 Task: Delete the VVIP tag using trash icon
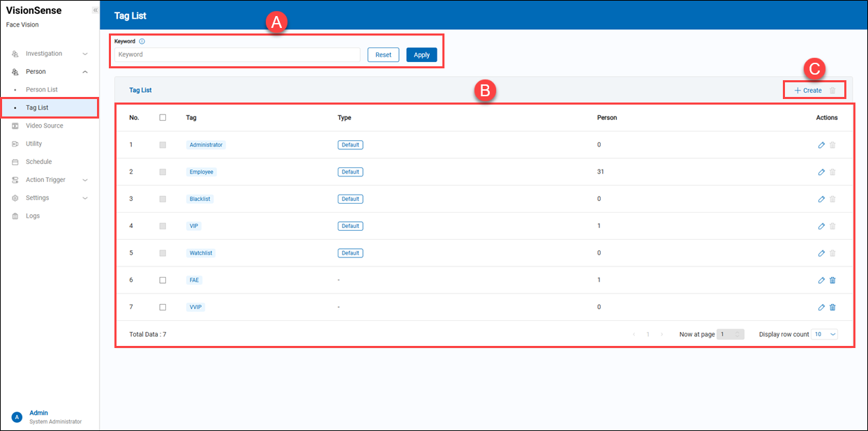832,308
